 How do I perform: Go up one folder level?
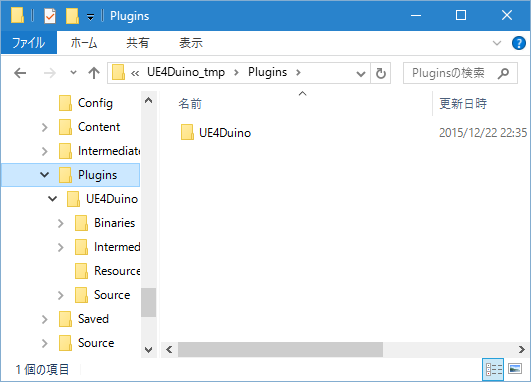[x=94, y=73]
